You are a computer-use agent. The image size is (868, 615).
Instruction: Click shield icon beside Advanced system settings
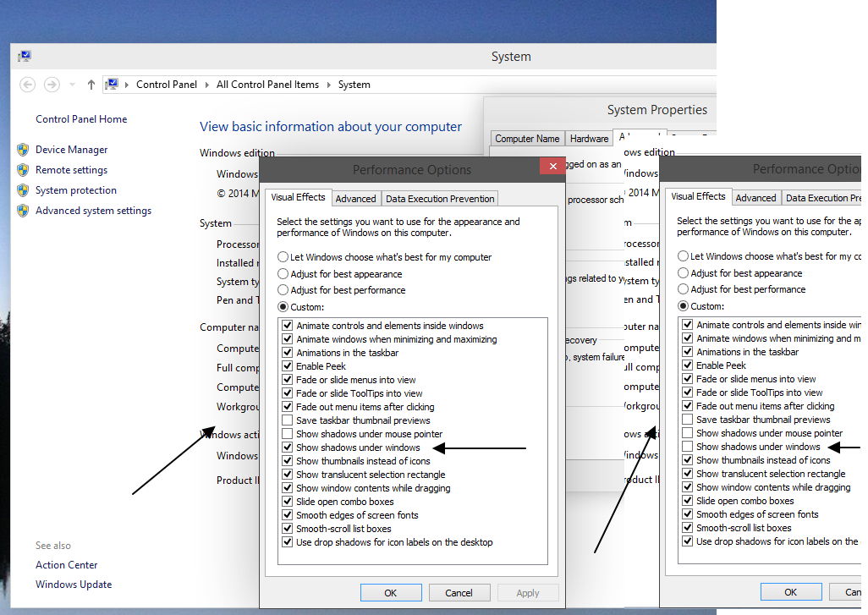point(23,211)
